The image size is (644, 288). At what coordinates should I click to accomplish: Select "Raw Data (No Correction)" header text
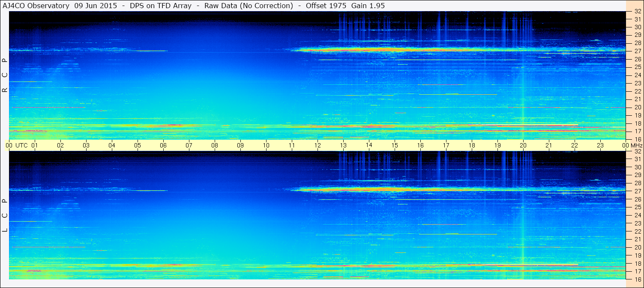click(249, 6)
